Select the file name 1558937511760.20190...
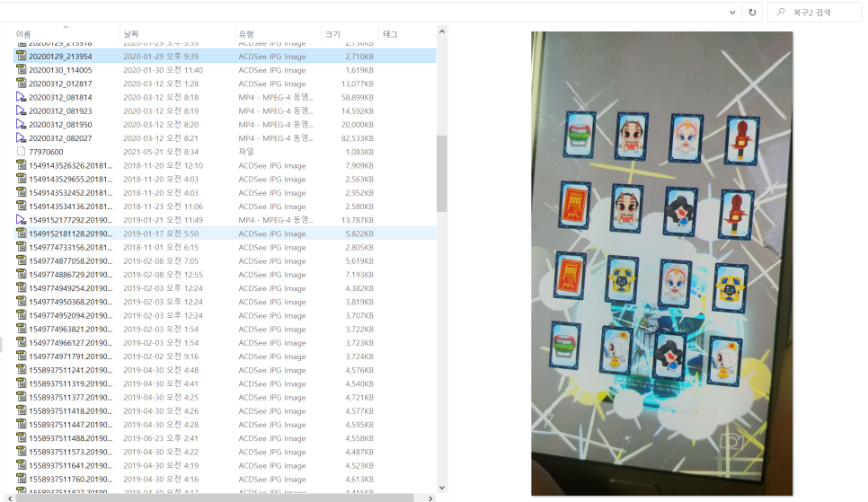The height and width of the screenshot is (502, 868). tap(70, 479)
